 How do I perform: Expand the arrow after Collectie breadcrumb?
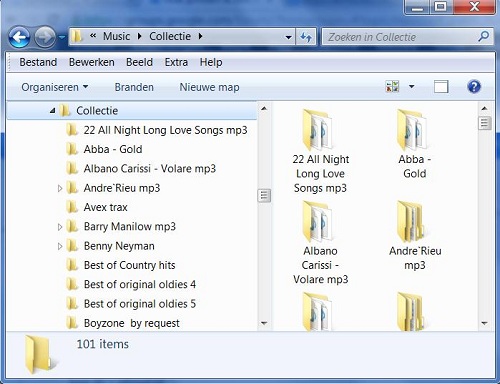tap(200, 36)
